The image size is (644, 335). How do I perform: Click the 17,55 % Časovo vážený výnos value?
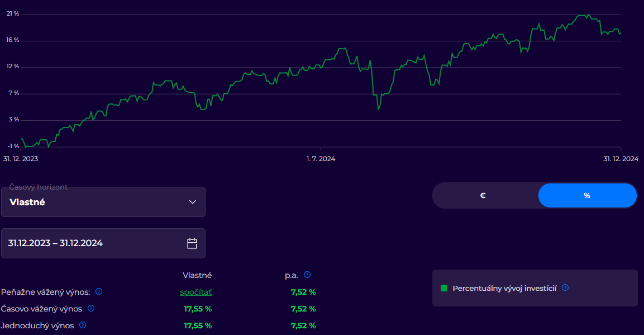[x=198, y=309]
